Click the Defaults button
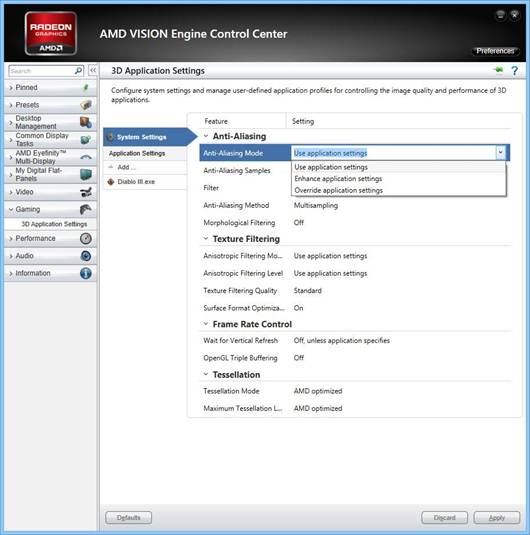The image size is (530, 535). click(x=129, y=518)
